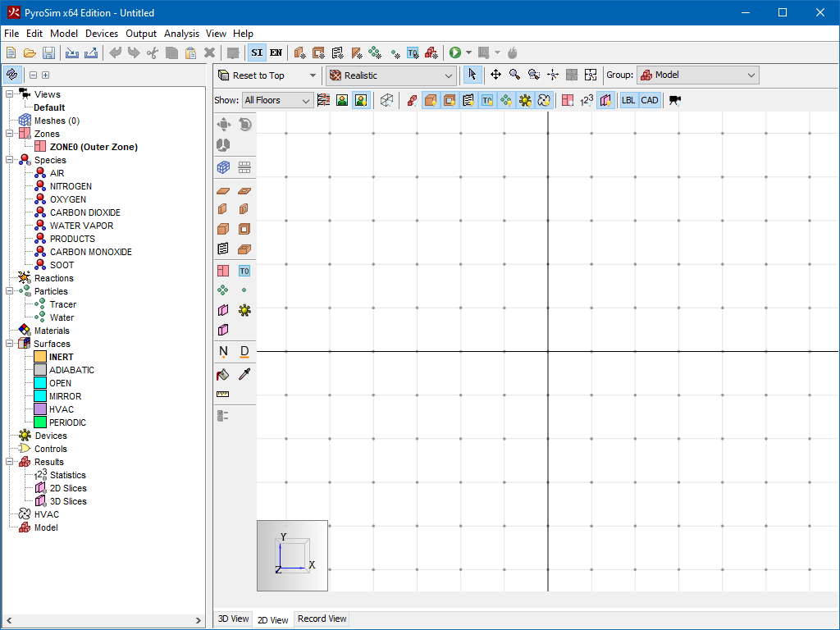Select the eyedropper Pick Surface tool

(x=244, y=374)
